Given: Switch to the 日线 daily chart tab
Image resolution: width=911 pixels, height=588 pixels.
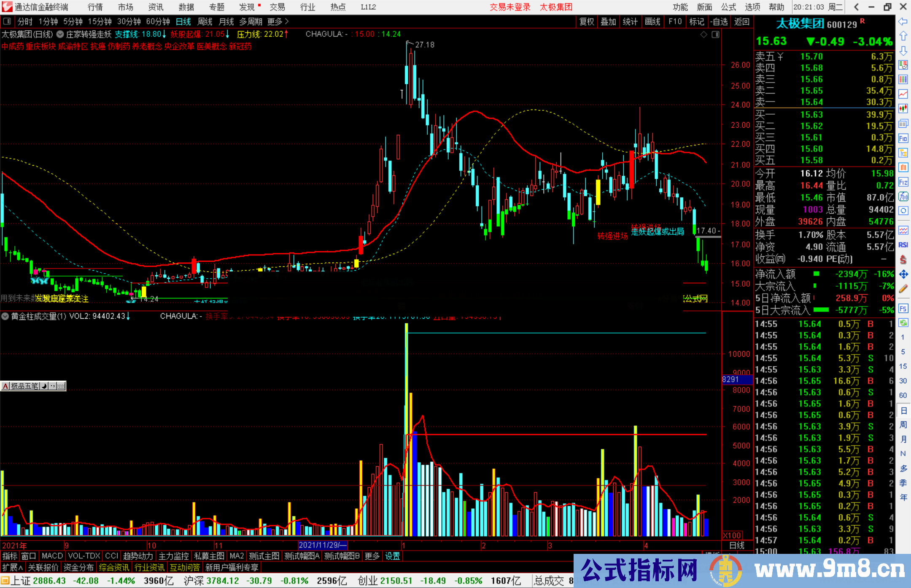Looking at the screenshot, I should pos(183,21).
